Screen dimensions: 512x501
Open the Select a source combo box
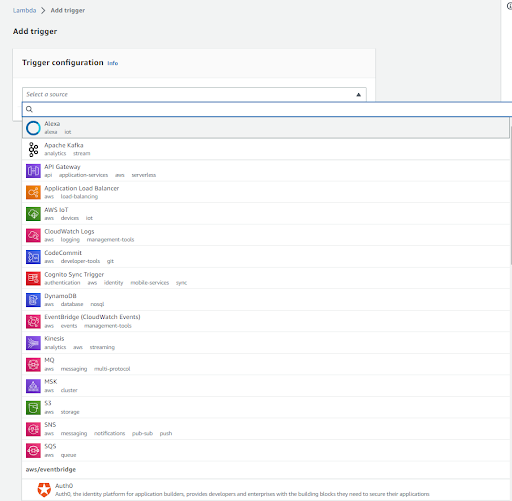[x=194, y=94]
